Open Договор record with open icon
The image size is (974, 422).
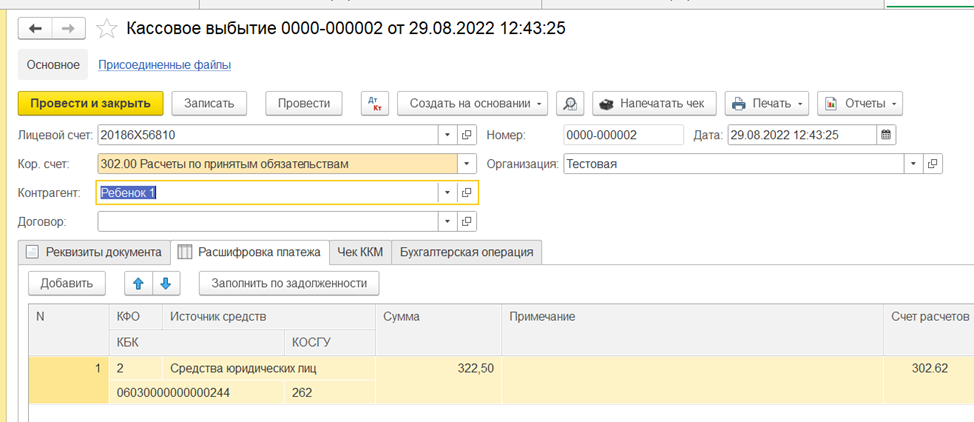coord(468,221)
